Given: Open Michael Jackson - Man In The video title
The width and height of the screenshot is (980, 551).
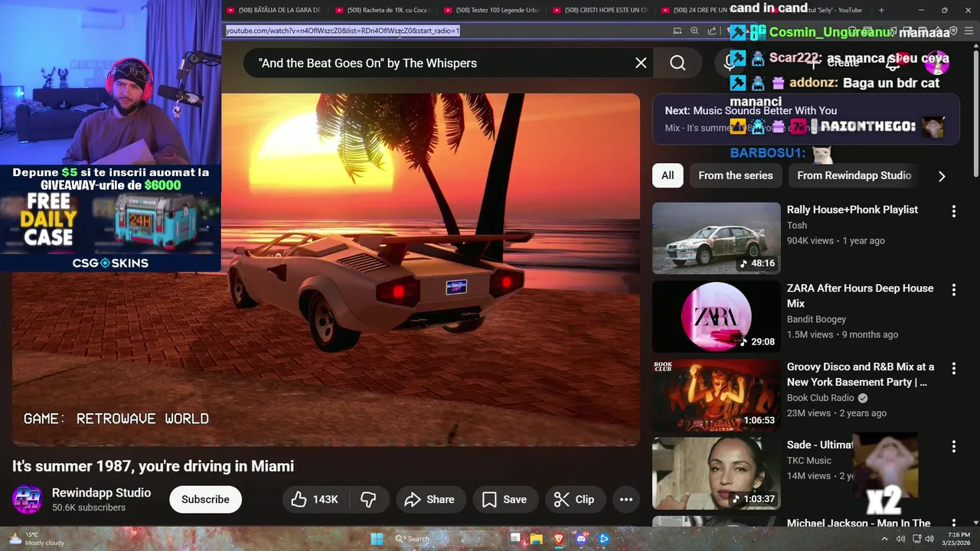Looking at the screenshot, I should tap(858, 523).
